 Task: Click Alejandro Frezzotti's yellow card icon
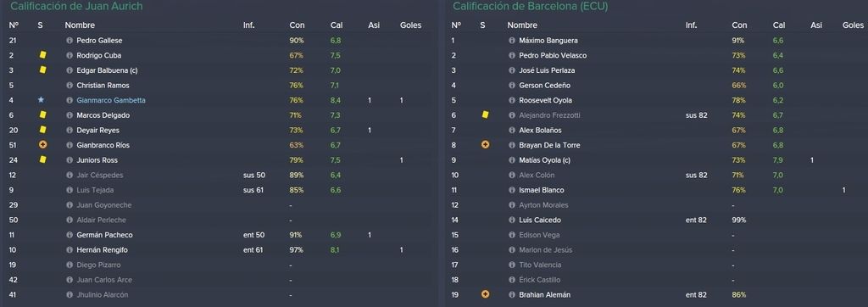tap(486, 114)
